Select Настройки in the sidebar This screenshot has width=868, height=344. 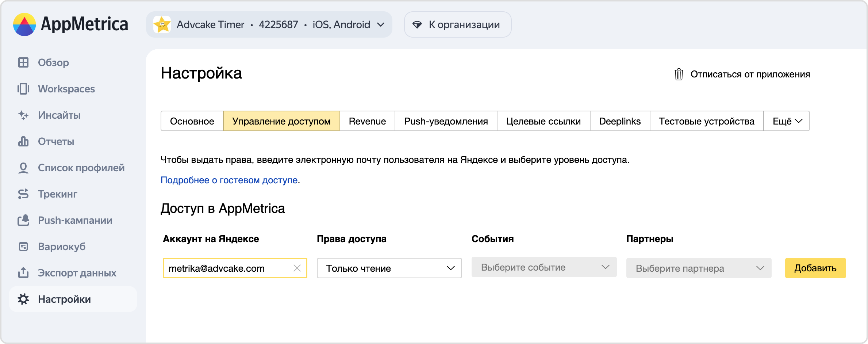[73, 299]
